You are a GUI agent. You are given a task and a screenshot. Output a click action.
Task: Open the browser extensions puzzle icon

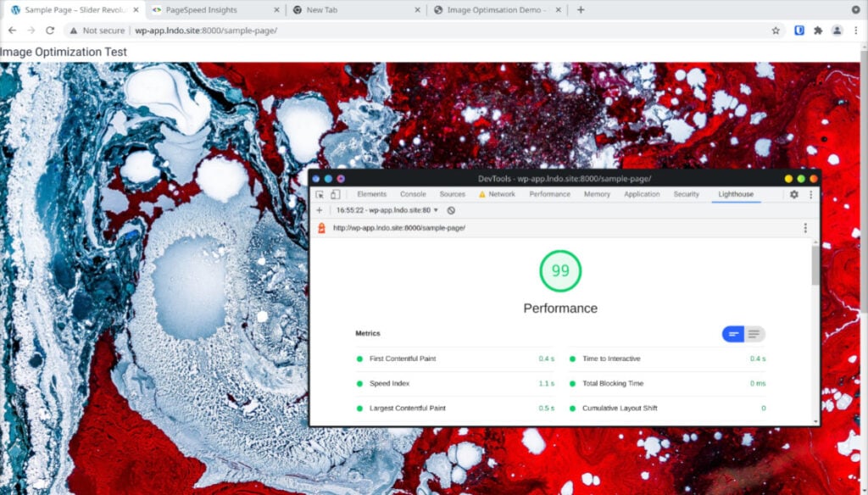(818, 31)
